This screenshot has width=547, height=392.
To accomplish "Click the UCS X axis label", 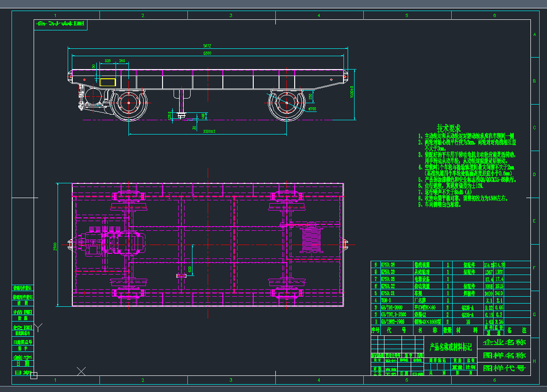I will pyautogui.click(x=81, y=370).
